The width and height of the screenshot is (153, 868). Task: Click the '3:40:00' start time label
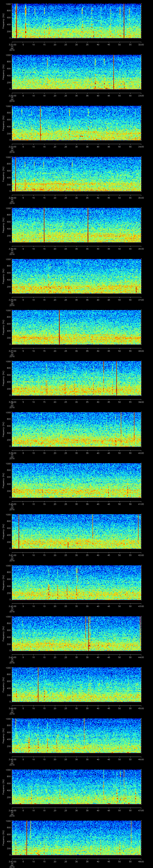point(12,504)
